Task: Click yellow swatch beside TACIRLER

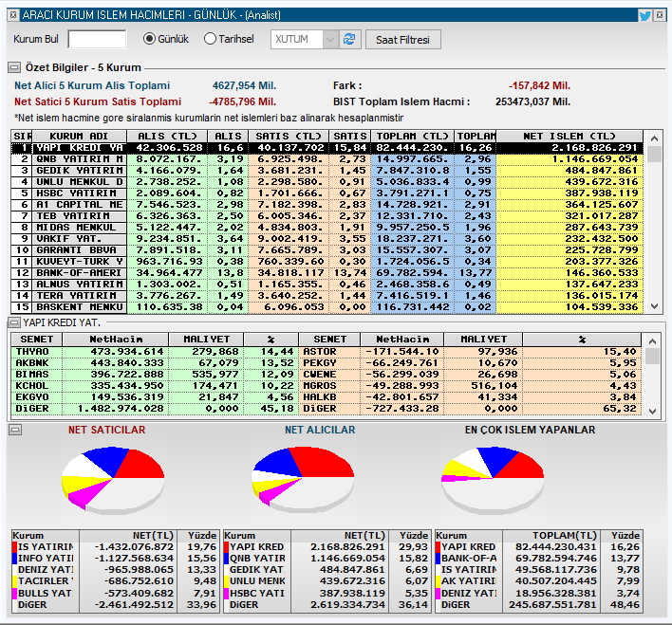Action: coord(15,581)
